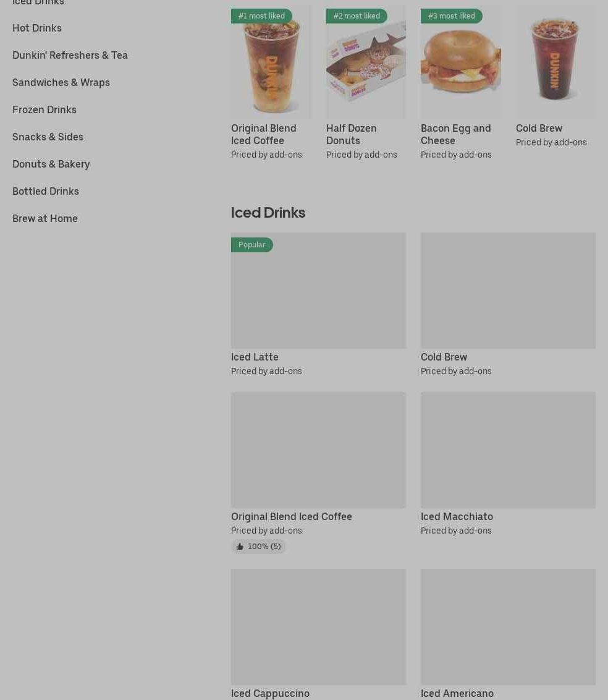The height and width of the screenshot is (700, 608).
Task: Open Donuts & Bakery category
Action: click(x=51, y=164)
